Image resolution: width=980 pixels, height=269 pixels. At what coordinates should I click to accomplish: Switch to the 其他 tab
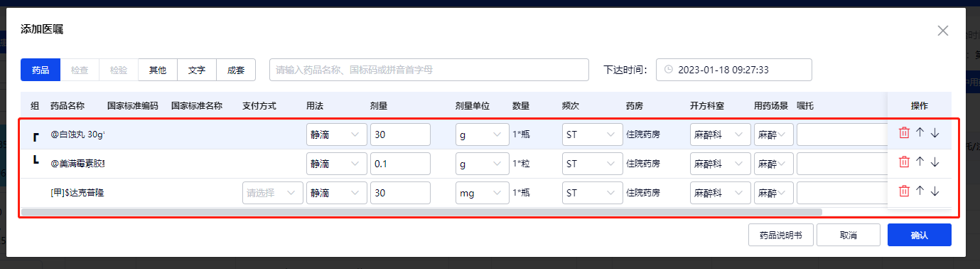(158, 70)
